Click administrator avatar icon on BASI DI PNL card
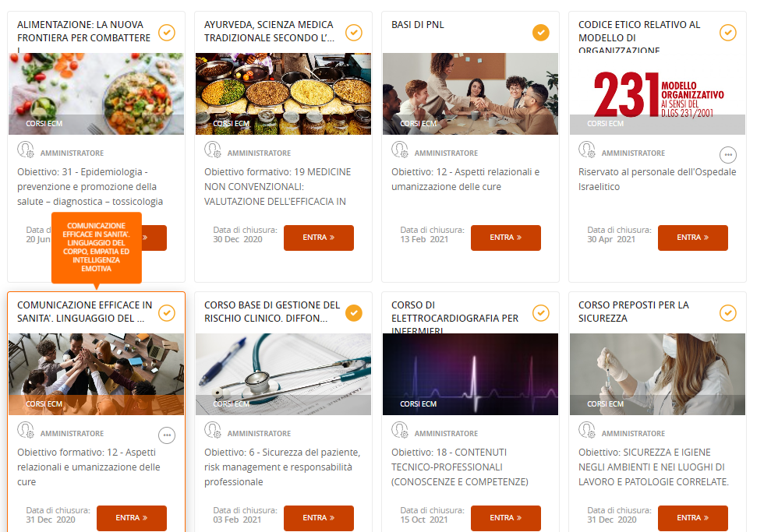 click(x=400, y=150)
